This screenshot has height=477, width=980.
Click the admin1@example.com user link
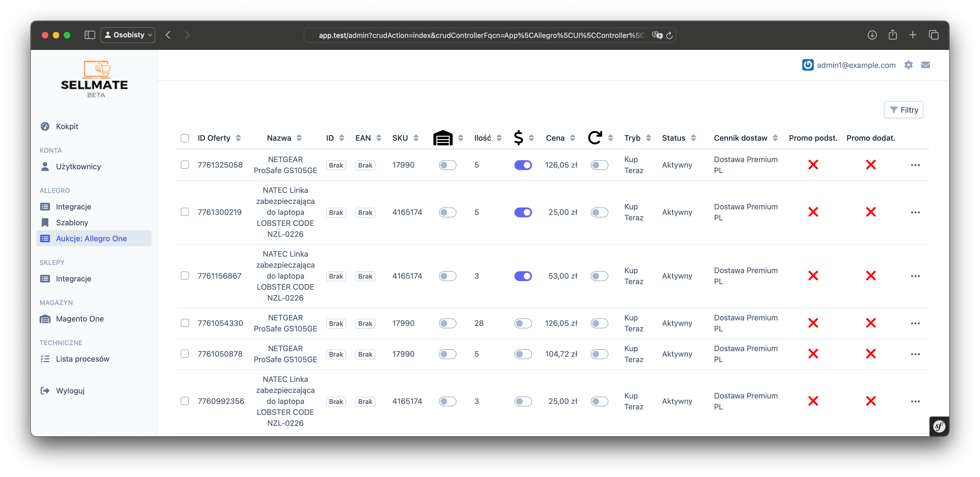point(856,65)
